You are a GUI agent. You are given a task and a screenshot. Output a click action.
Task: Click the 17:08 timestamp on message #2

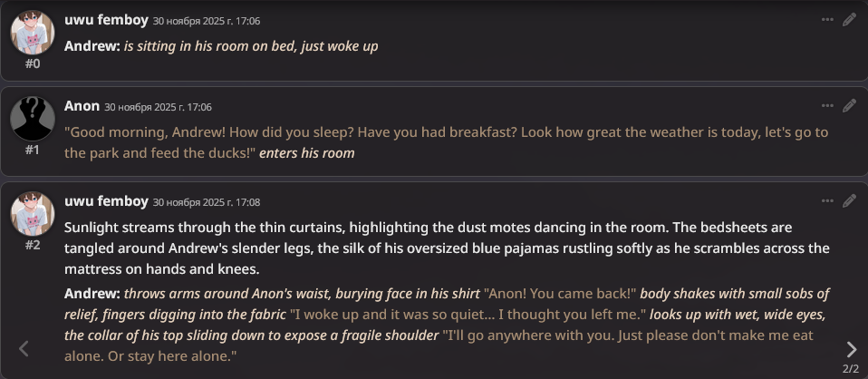207,202
